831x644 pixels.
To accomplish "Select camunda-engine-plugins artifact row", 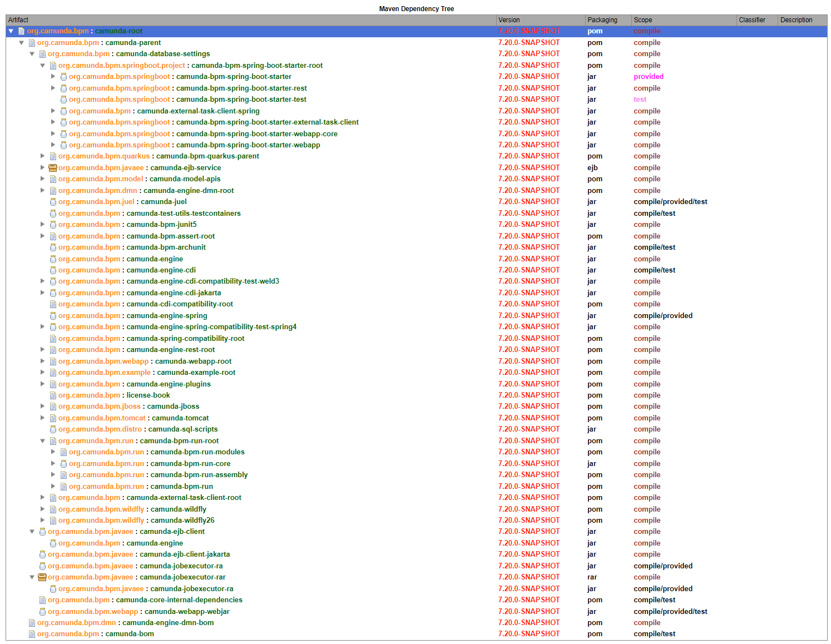I will click(x=416, y=384).
